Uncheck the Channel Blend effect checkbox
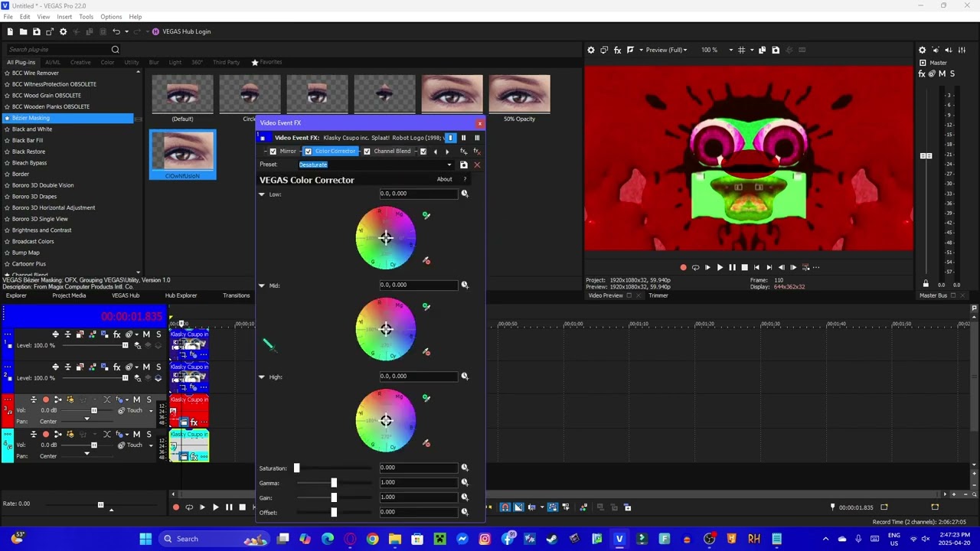The height and width of the screenshot is (551, 980). (367, 152)
